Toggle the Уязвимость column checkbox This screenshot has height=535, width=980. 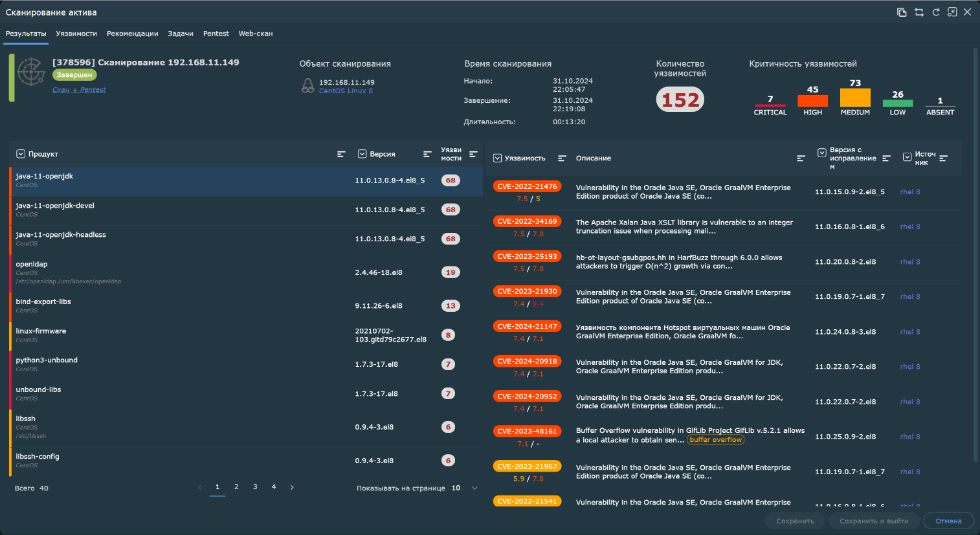497,158
